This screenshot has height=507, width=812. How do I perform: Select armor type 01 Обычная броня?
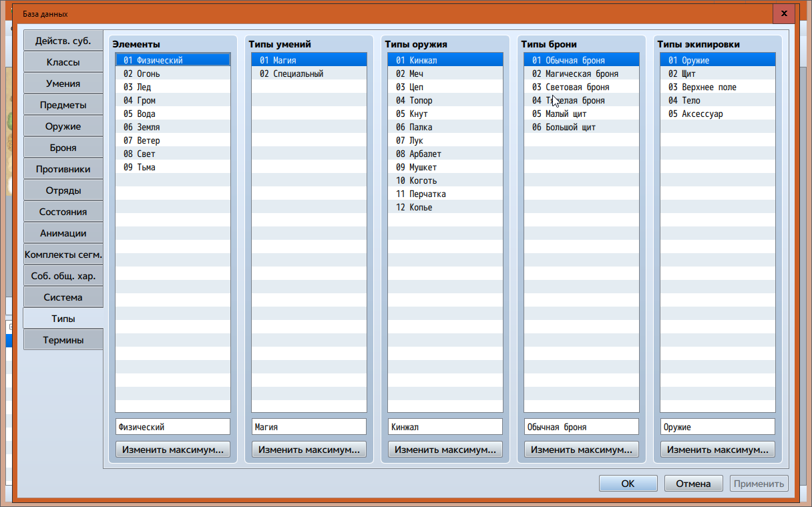pos(582,60)
